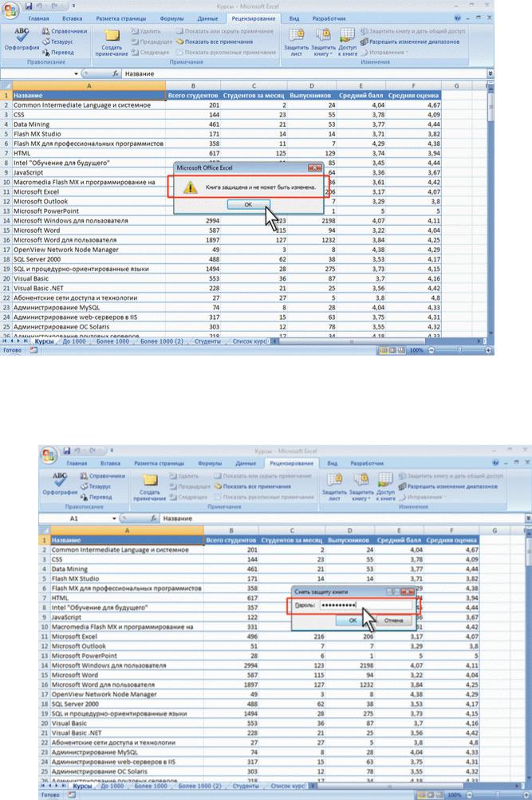The height and width of the screenshot is (800, 532).
Task: Switch to Page Layout view in top window
Action: click(392, 350)
